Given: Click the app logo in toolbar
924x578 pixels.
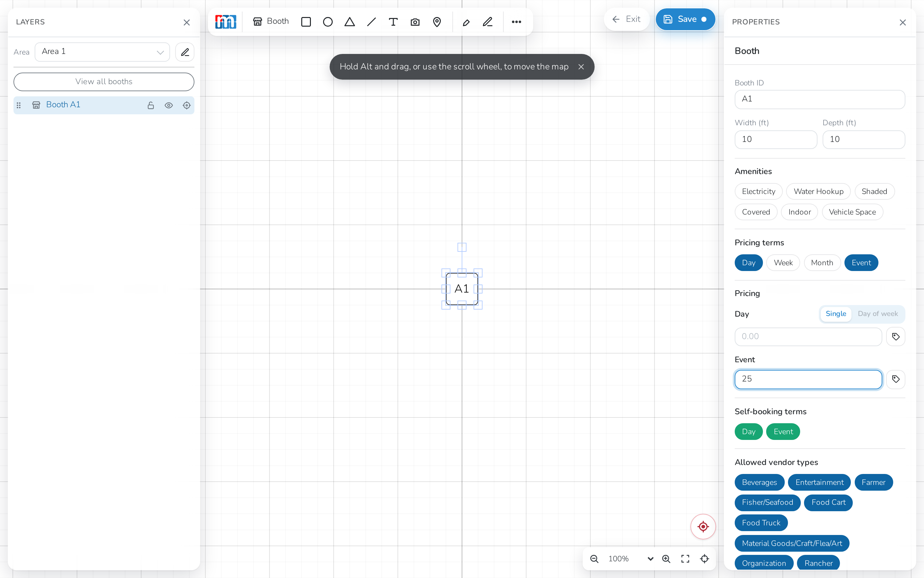Looking at the screenshot, I should [226, 22].
